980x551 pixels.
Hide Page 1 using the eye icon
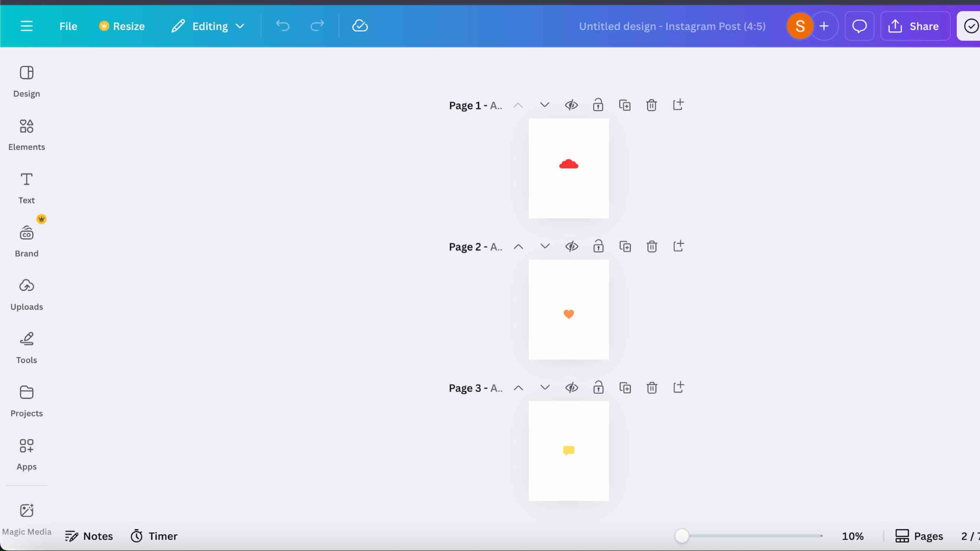click(x=571, y=105)
